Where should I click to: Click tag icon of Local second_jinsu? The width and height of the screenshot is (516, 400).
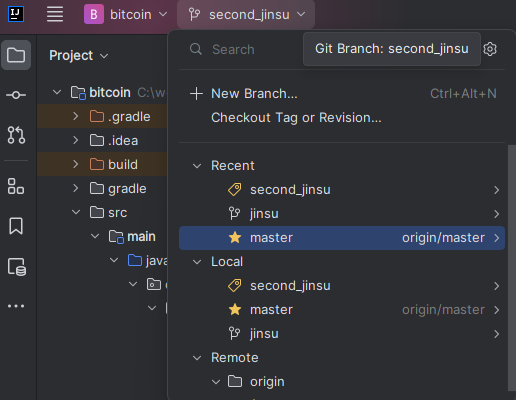pos(235,286)
